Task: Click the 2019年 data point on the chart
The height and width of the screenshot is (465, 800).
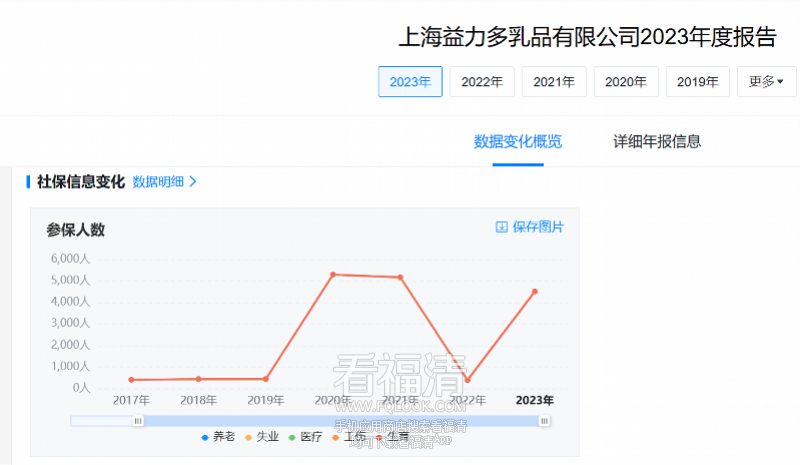Action: point(266,379)
